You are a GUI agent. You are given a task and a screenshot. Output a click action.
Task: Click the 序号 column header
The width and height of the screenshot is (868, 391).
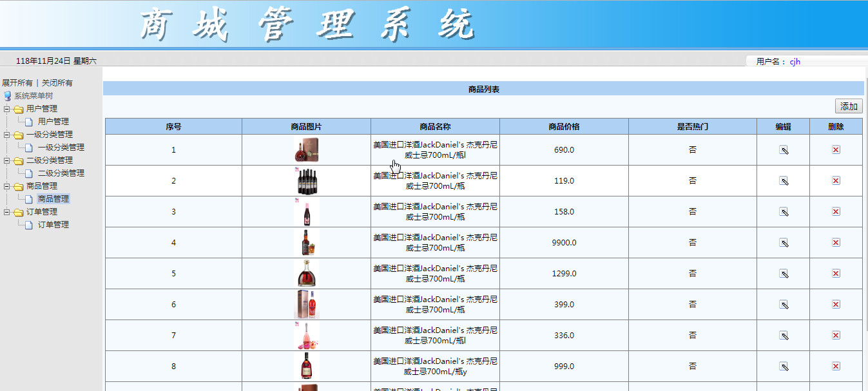pos(173,127)
